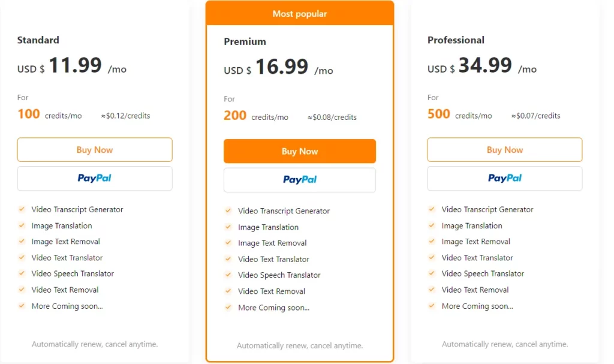The height and width of the screenshot is (364, 614).
Task: Select the More Coming soon item in Premium
Action: 274,308
